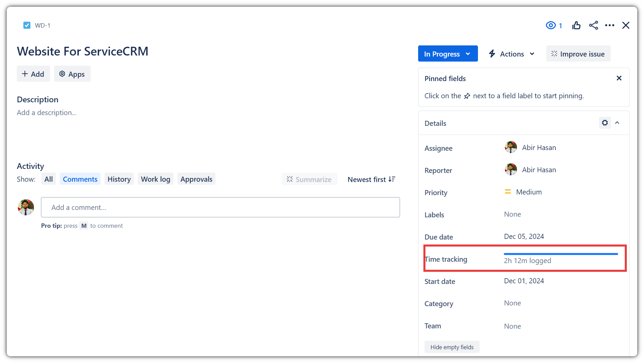This screenshot has width=644, height=363.
Task: Click the Category None value
Action: [512, 303]
